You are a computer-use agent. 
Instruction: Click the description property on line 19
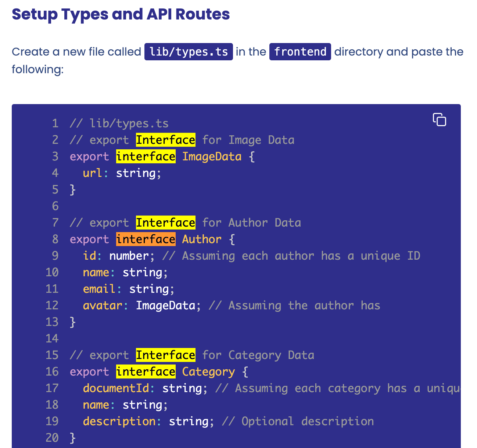(x=119, y=421)
